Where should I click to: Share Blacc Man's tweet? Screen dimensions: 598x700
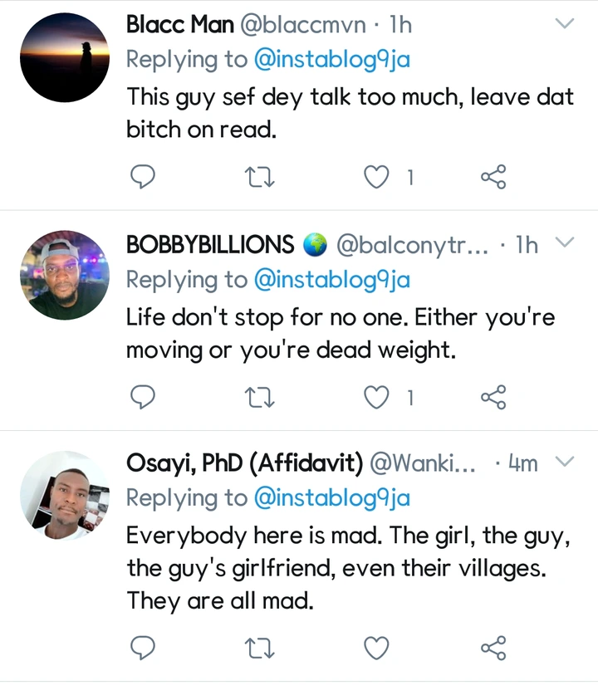point(493,176)
